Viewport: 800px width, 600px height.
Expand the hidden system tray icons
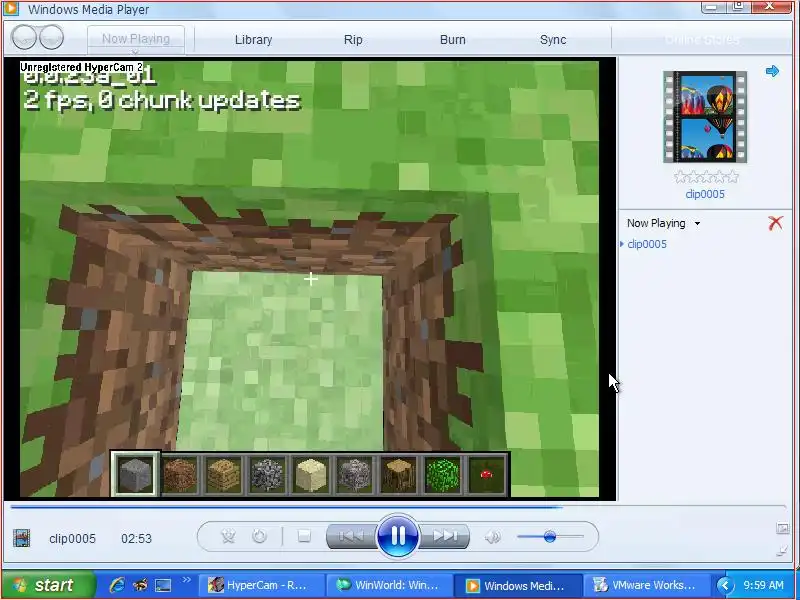724,585
